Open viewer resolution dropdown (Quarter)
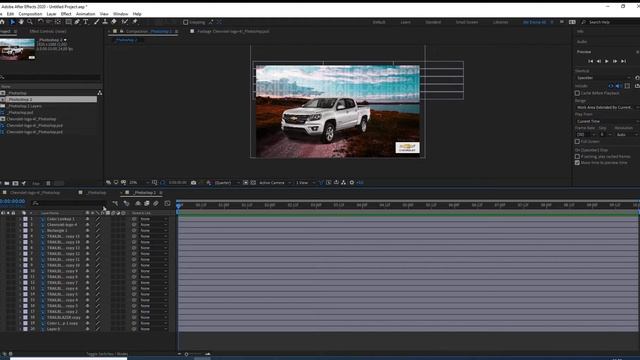 [x=226, y=182]
